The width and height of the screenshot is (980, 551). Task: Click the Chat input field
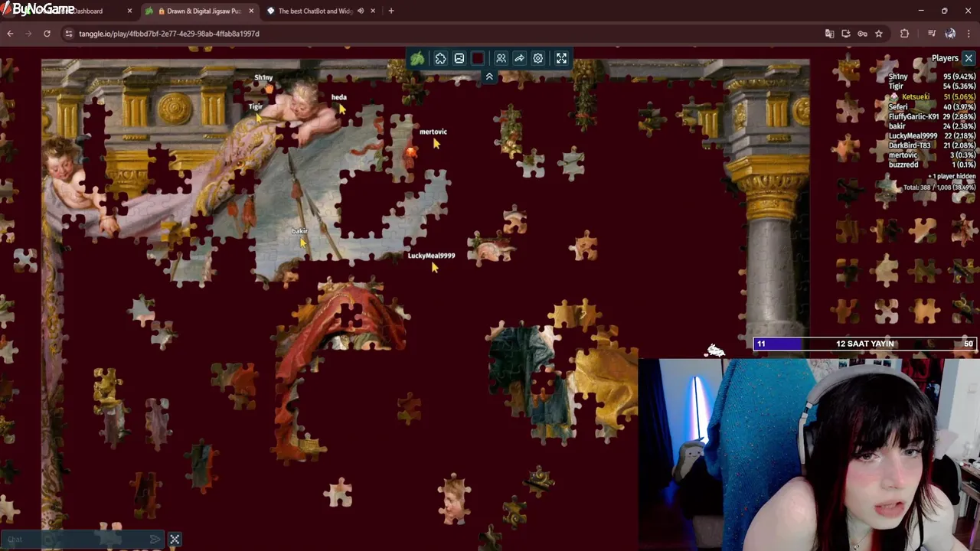75,540
